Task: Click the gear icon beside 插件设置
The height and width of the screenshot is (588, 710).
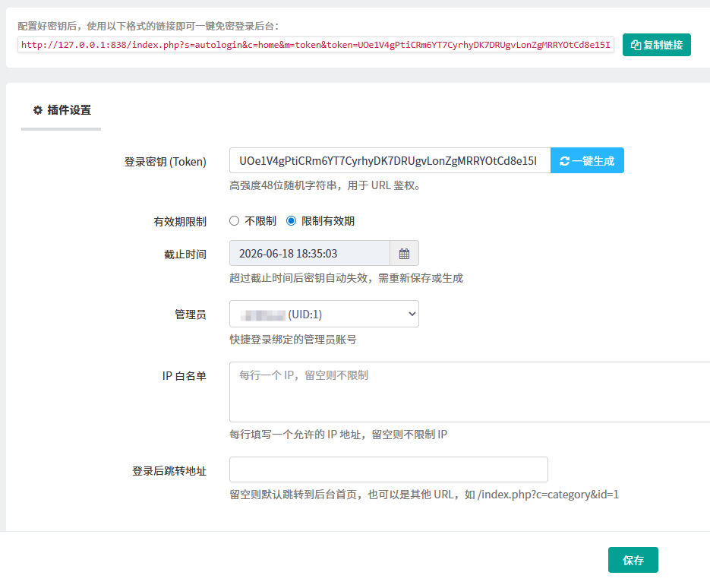Action: tap(38, 110)
